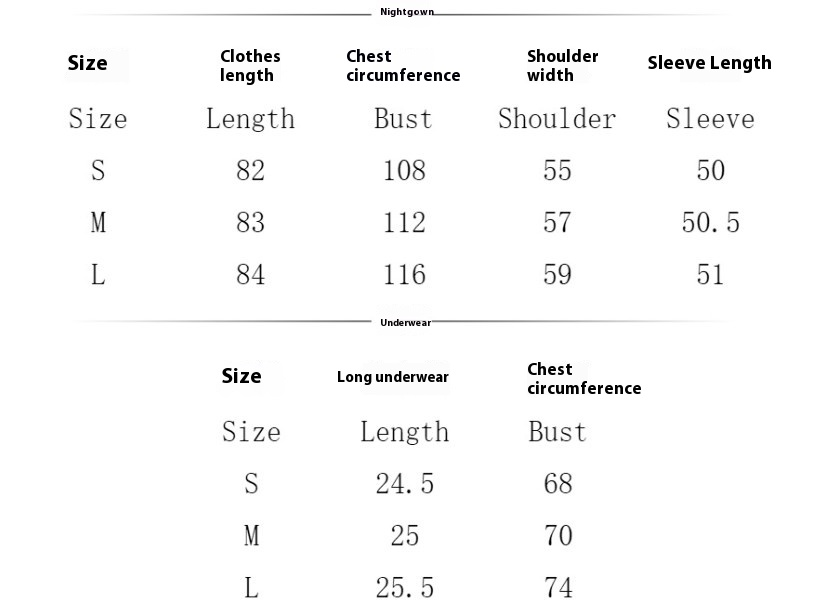Image resolution: width=828 pixels, height=610 pixels.
Task: Click the sleeve value 50.5
Action: [710, 222]
